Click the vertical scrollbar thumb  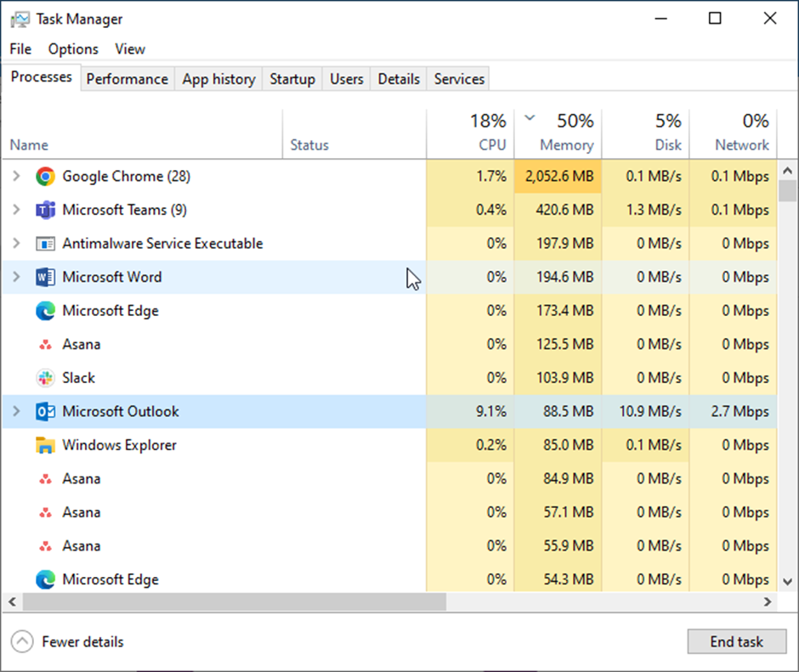(788, 191)
